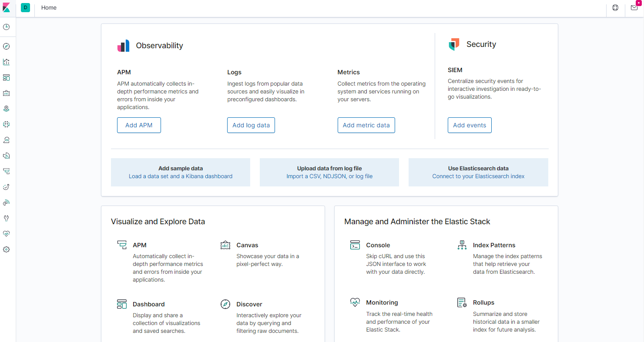Image resolution: width=644 pixels, height=342 pixels.
Task: Open the newsfeed mail icon
Action: click(x=634, y=8)
